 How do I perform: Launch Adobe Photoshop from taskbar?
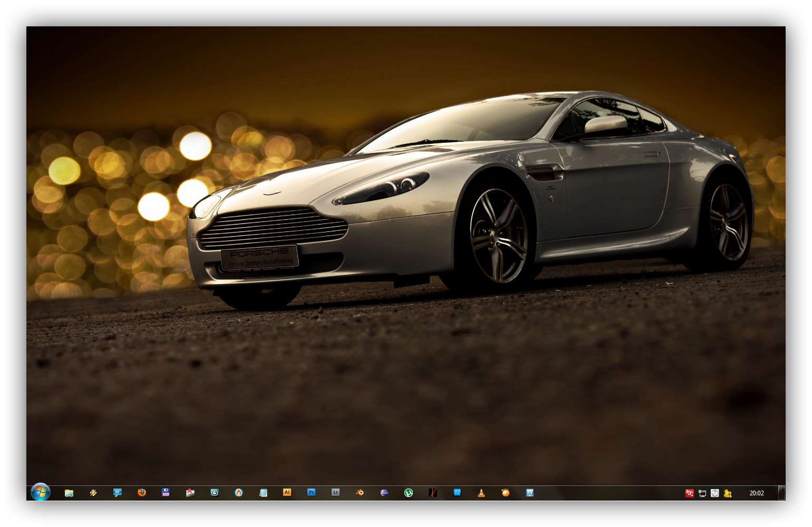click(x=312, y=493)
